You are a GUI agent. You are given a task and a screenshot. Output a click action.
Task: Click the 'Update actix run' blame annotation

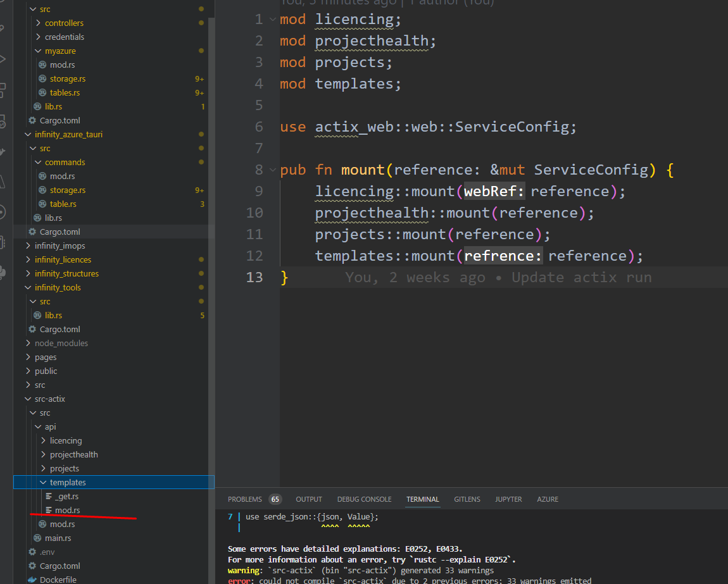click(x=582, y=278)
